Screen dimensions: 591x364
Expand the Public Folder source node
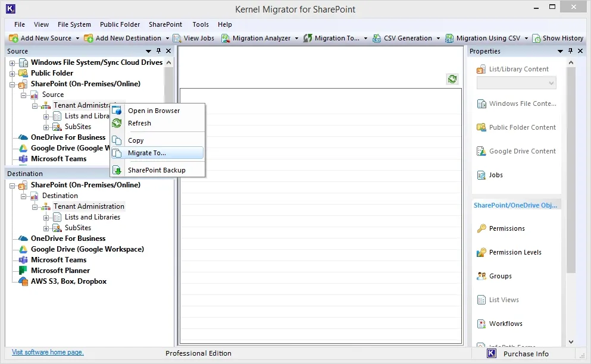click(x=12, y=74)
